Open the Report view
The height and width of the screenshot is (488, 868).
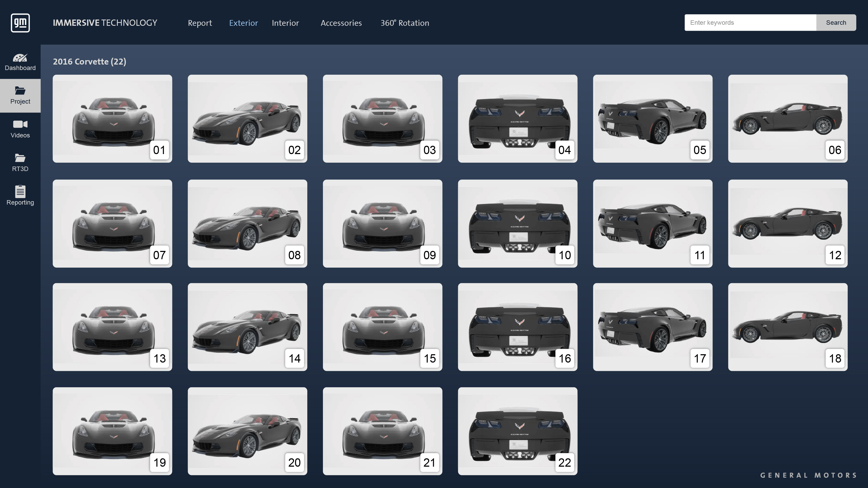click(x=200, y=23)
